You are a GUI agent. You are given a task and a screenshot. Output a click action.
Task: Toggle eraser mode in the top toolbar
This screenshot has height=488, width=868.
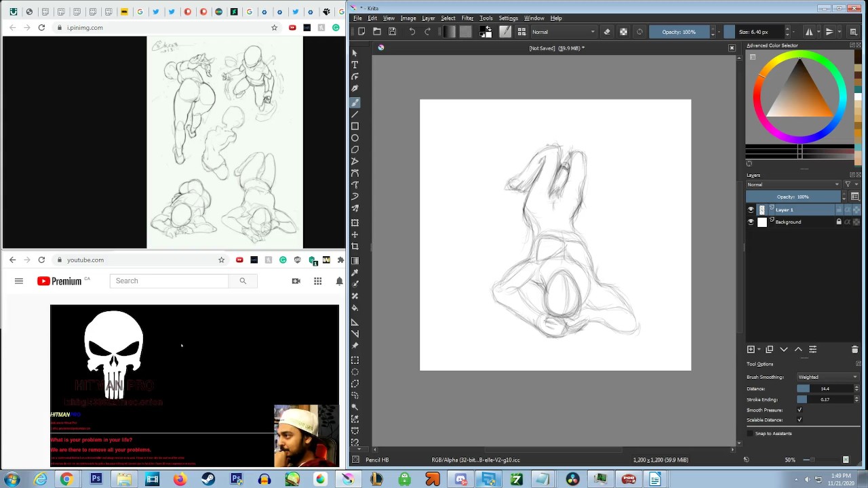point(607,32)
